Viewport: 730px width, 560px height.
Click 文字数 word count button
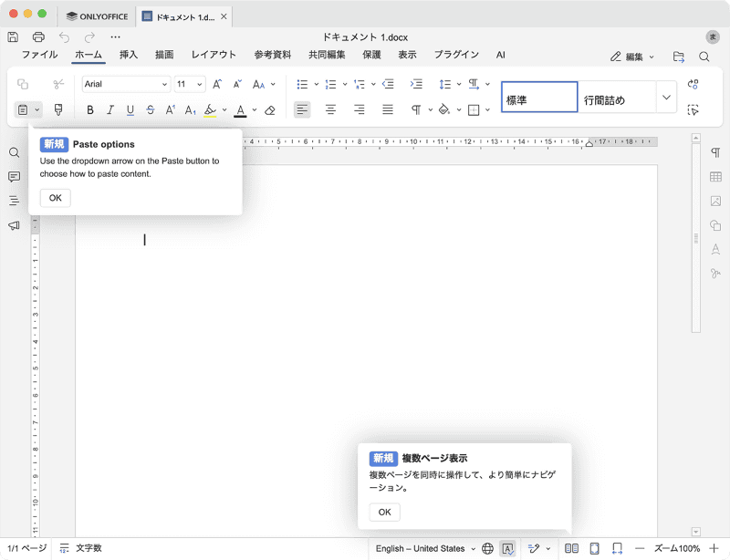(80, 548)
